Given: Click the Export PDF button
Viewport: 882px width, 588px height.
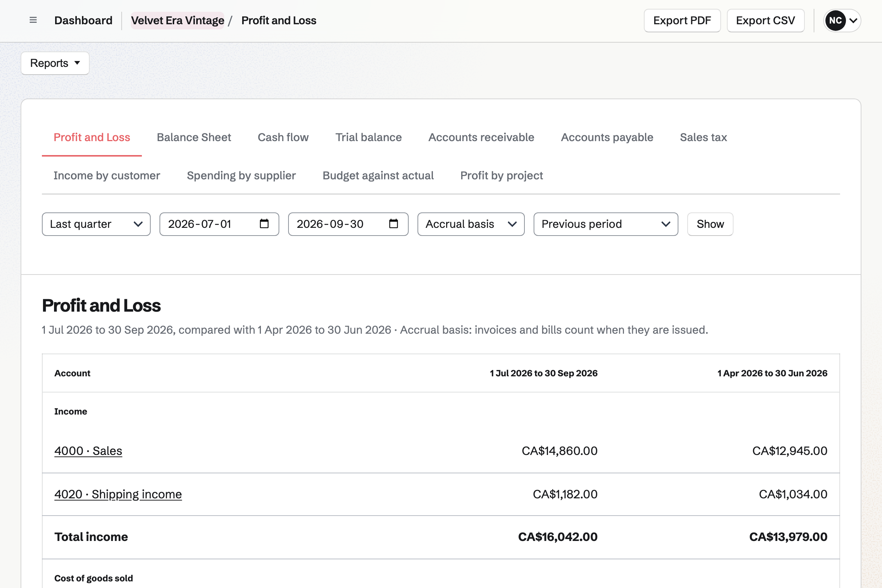Looking at the screenshot, I should click(682, 21).
